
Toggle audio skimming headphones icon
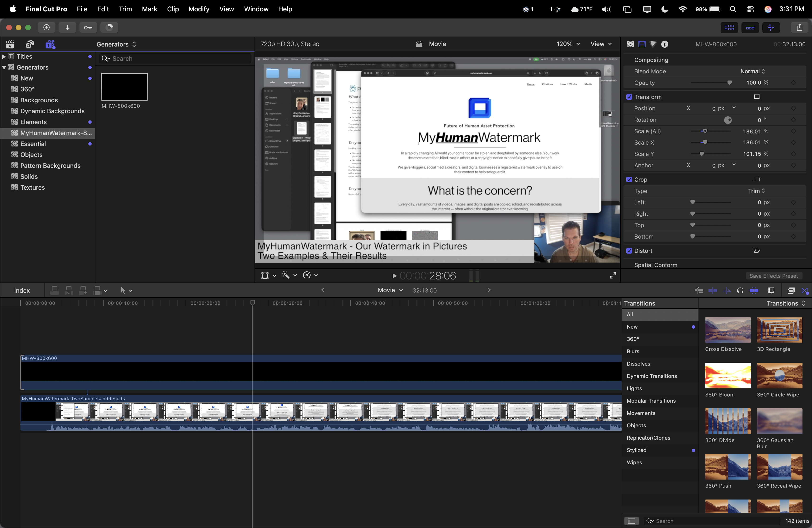coord(740,290)
